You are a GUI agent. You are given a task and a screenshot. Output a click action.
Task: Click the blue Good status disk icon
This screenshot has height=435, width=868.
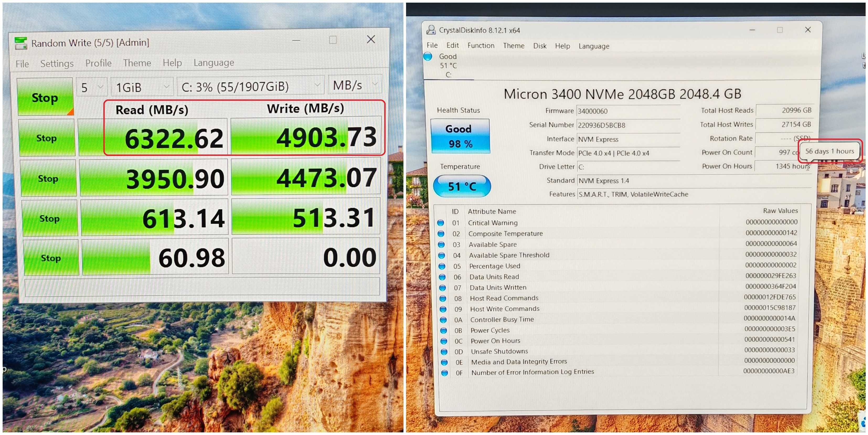pyautogui.click(x=428, y=56)
